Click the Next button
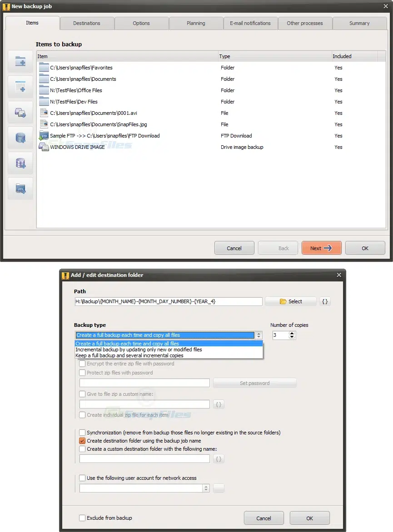 point(321,248)
